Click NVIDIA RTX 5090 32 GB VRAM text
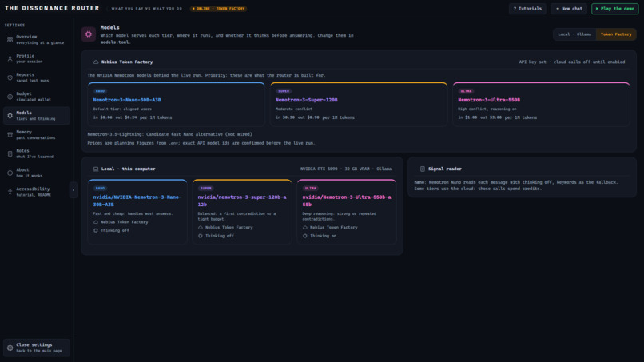Viewport: 644px width, 362px height. pyautogui.click(x=346, y=169)
